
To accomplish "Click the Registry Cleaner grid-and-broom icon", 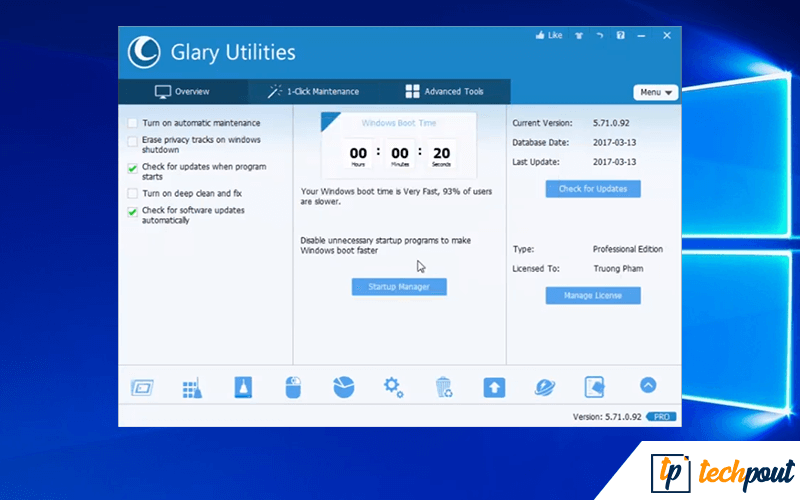I will click(192, 388).
